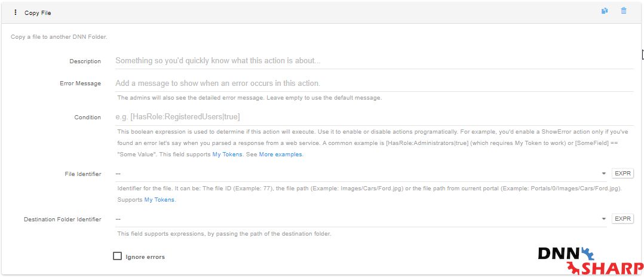This screenshot has width=644, height=278.
Task: Focus the Description input field
Action: [374, 61]
